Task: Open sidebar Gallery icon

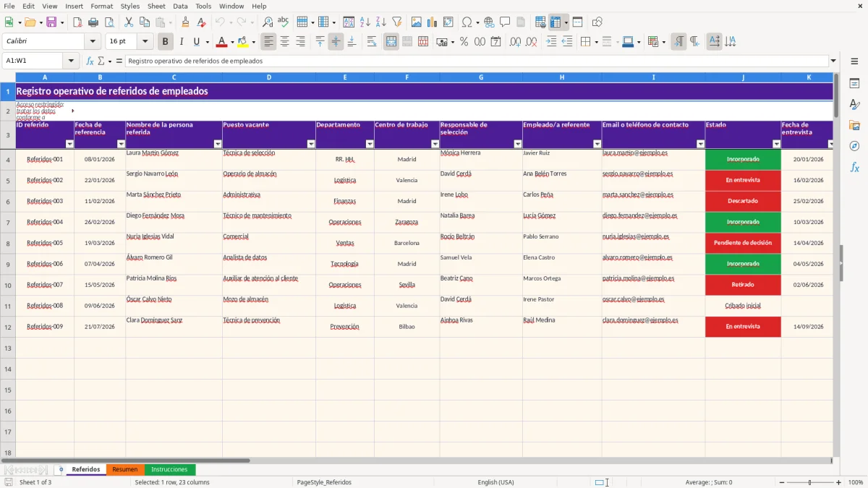Action: point(854,125)
